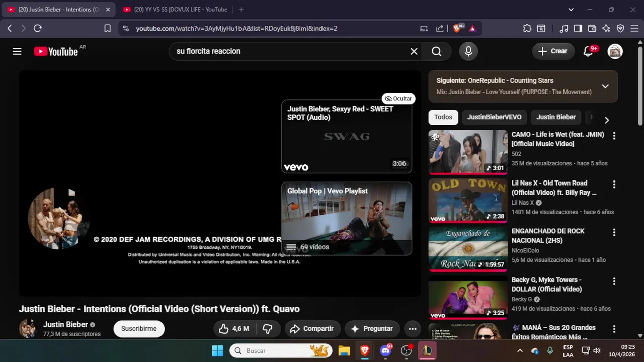Viewport: 644px width, 362px height.
Task: Switch to YY VS SS DOVUX LIFE tab
Action: coord(176,10)
